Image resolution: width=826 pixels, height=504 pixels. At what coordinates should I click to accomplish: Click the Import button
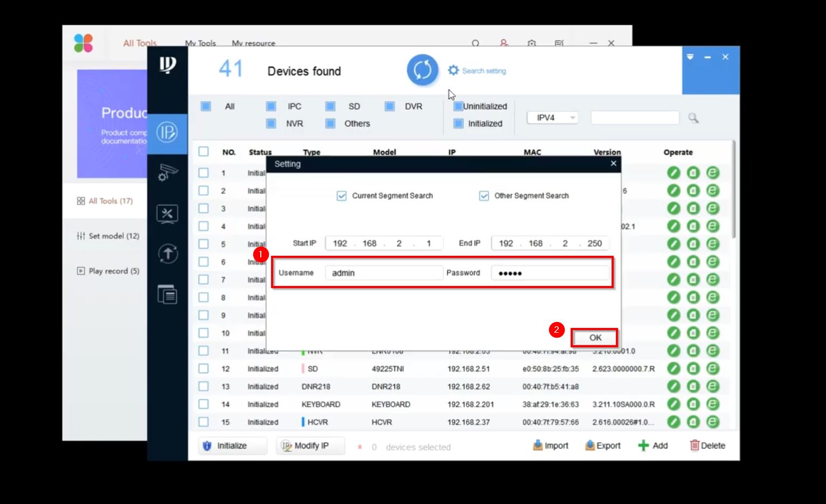coord(550,446)
